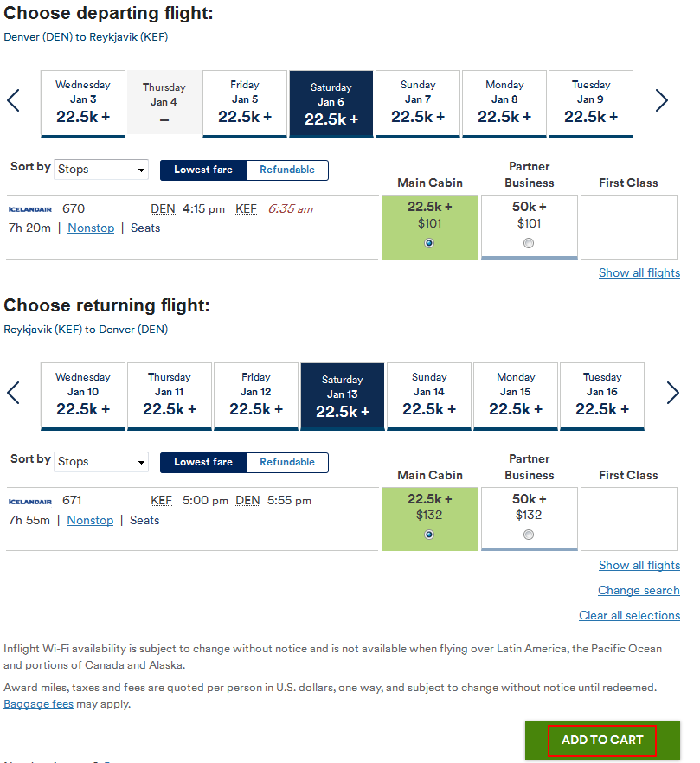Click Icelandair logo for flight 670
This screenshot has width=700, height=763.
click(x=30, y=209)
